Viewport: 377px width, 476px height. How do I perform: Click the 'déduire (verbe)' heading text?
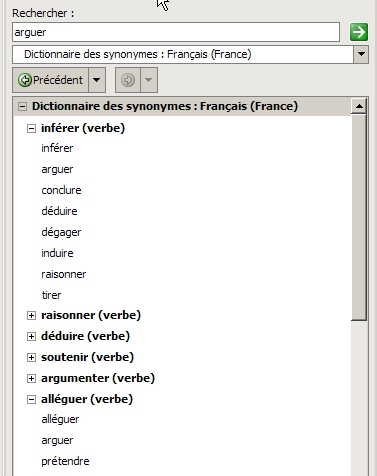tap(85, 336)
